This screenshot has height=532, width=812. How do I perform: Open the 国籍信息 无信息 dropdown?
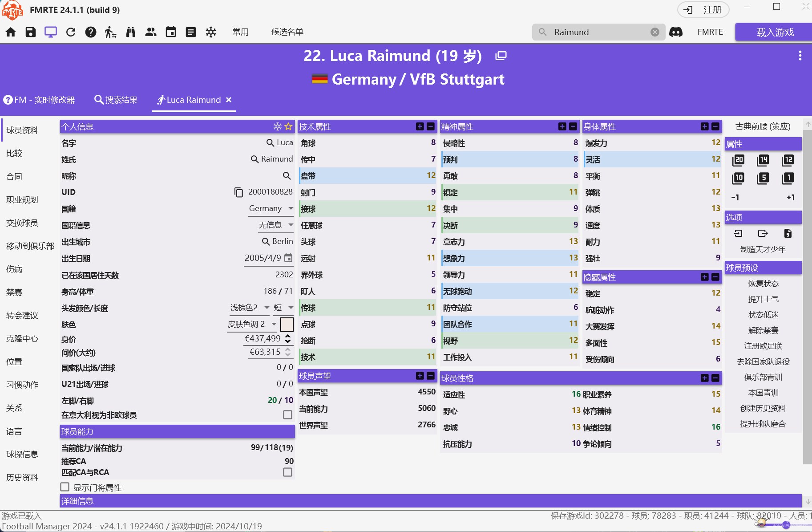[x=276, y=225]
